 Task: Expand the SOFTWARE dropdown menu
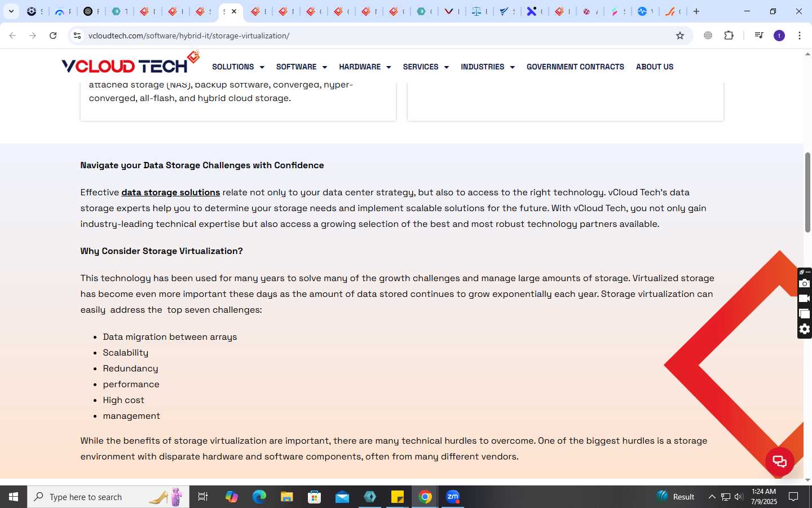pyautogui.click(x=302, y=67)
